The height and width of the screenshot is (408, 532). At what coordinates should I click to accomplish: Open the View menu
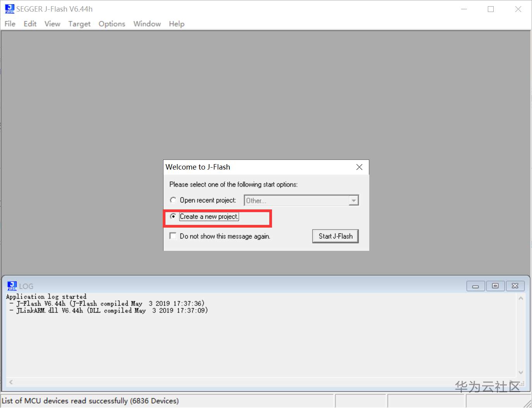tap(52, 24)
